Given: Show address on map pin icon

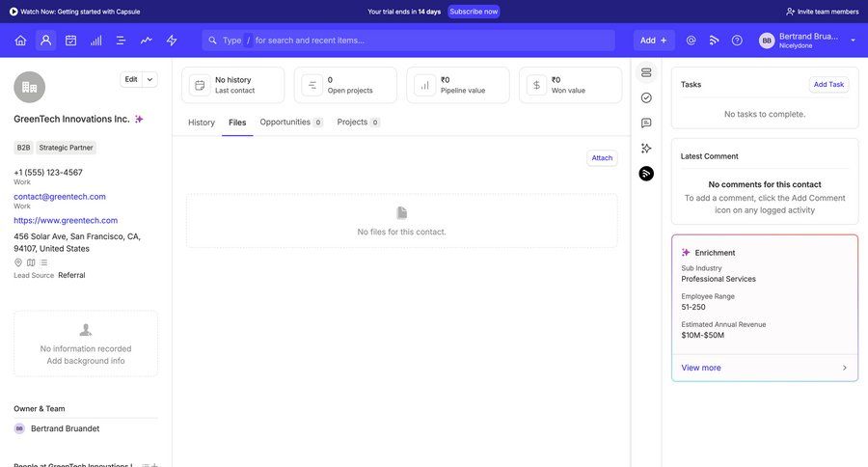Looking at the screenshot, I should pos(18,262).
